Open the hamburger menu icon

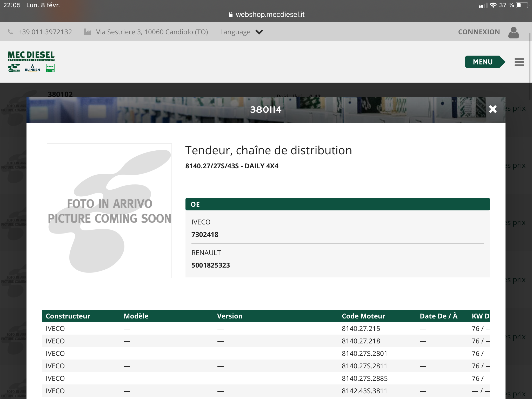coord(519,62)
